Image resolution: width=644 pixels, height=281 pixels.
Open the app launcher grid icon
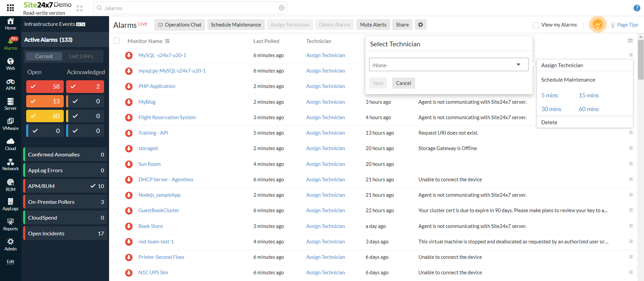point(10,8)
